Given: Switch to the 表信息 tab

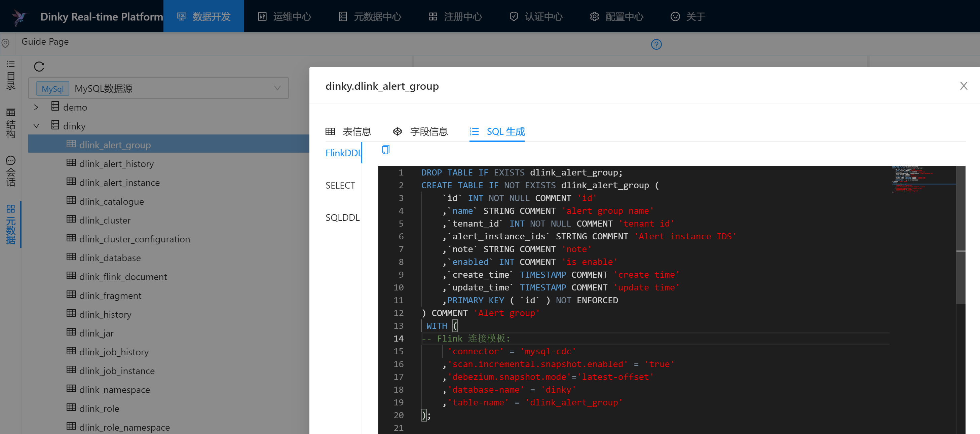Looking at the screenshot, I should click(x=348, y=131).
